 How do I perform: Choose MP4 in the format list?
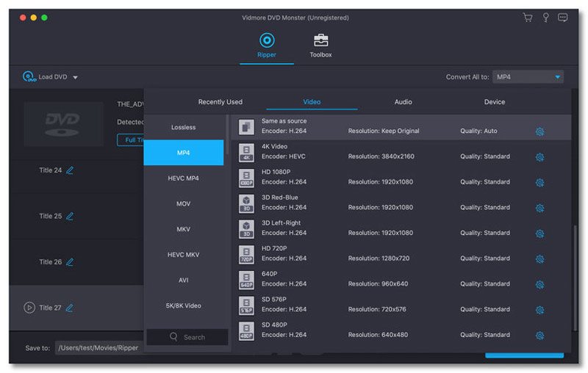click(183, 153)
